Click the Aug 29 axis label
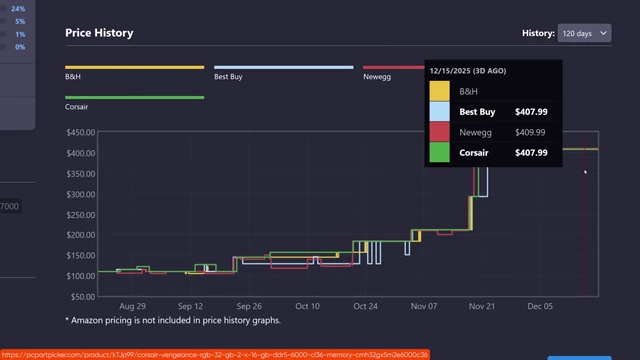Viewport: 640px width, 360px height. coord(132,306)
